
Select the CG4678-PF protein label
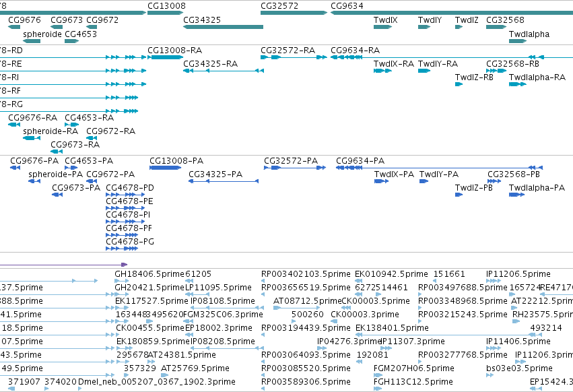[x=129, y=228]
